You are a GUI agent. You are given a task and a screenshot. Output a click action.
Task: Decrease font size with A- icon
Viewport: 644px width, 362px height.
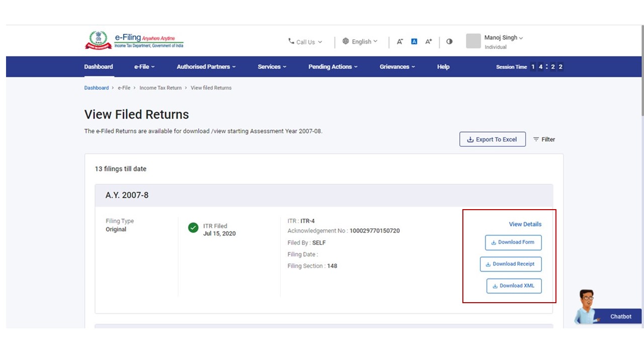tap(399, 42)
